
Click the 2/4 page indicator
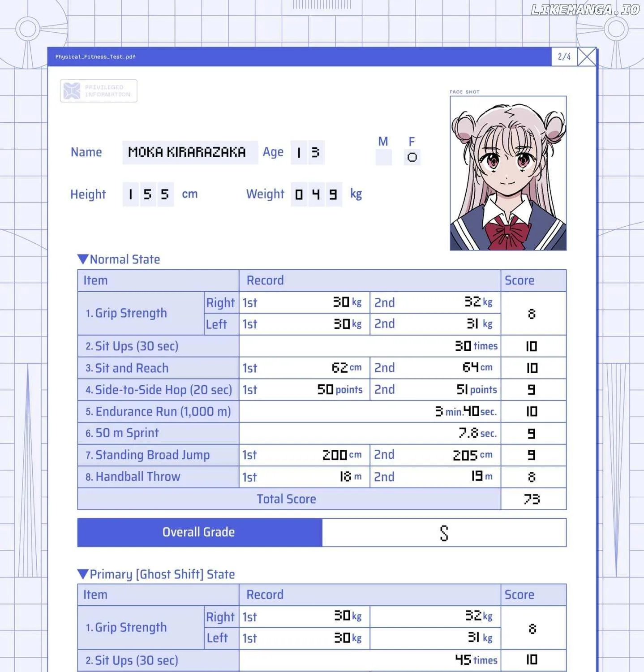click(x=564, y=57)
